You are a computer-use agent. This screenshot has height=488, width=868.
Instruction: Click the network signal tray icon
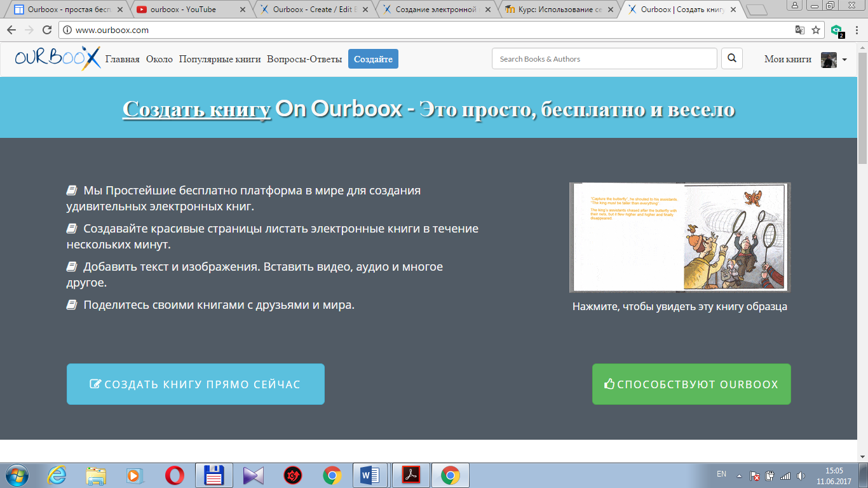click(x=785, y=475)
